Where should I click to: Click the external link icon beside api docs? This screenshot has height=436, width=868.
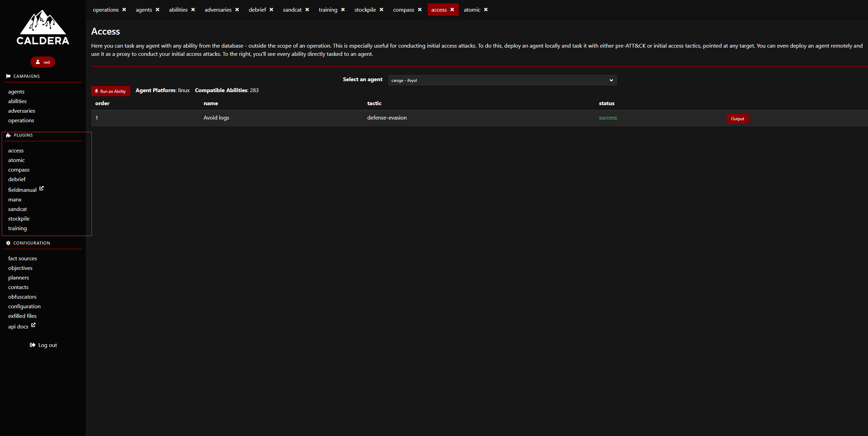pyautogui.click(x=33, y=325)
